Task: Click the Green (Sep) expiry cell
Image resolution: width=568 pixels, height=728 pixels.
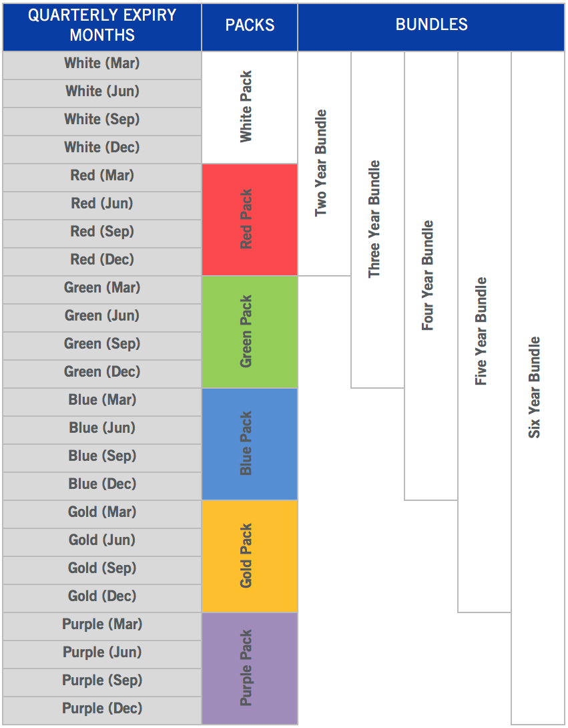Action: point(102,344)
